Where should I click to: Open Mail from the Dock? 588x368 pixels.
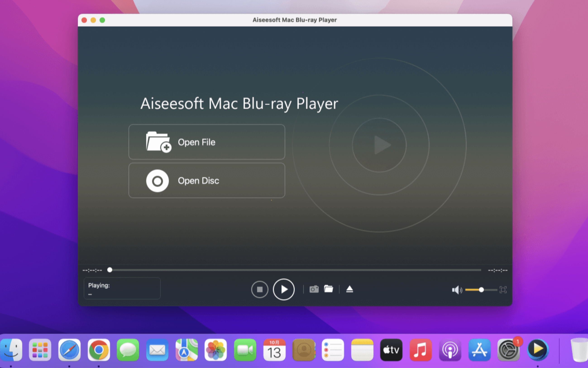pos(157,350)
